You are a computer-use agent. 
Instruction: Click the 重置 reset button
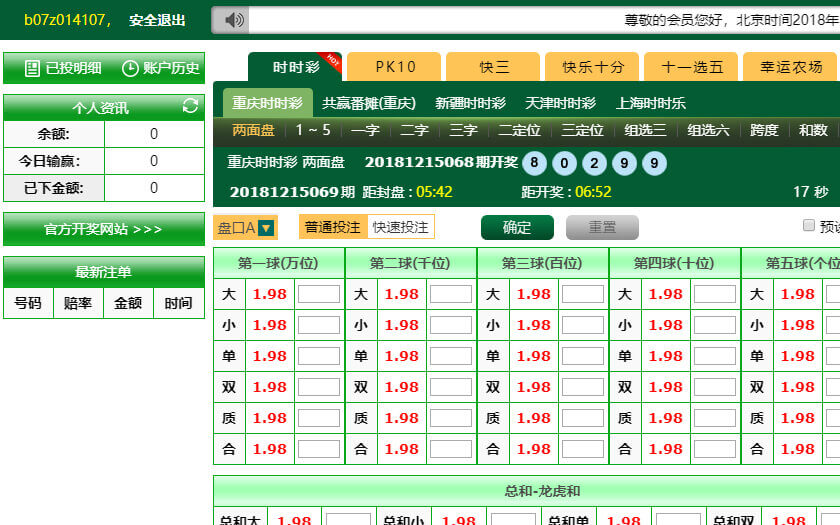[601, 227]
